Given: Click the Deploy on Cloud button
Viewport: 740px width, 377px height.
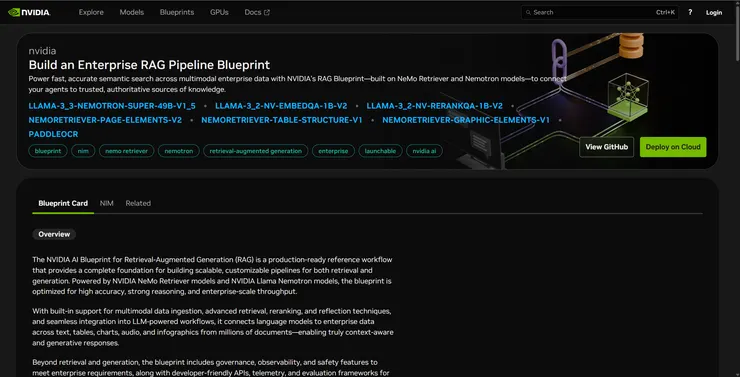Looking at the screenshot, I should pos(673,147).
